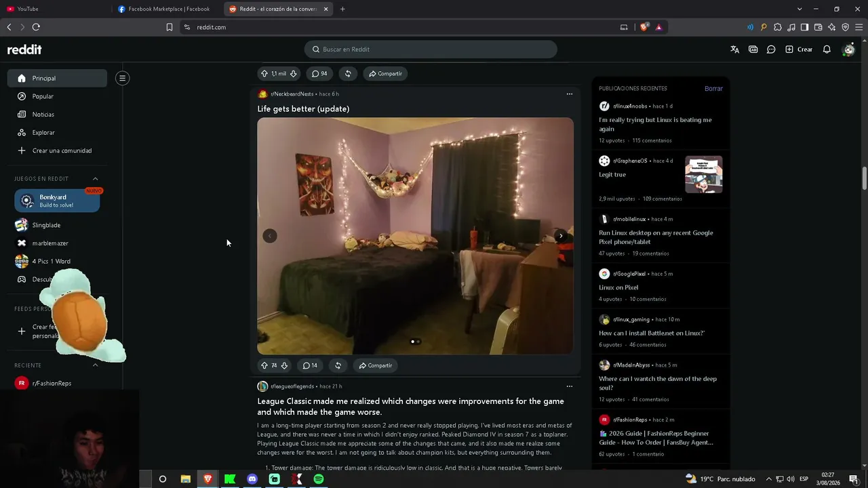Open the 14 comments on the bedroom post
The height and width of the screenshot is (488, 868).
pos(310,365)
